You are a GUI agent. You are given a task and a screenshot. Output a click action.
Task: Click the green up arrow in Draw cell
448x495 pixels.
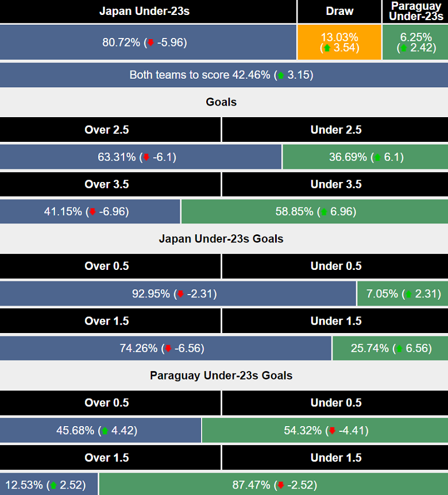click(327, 48)
